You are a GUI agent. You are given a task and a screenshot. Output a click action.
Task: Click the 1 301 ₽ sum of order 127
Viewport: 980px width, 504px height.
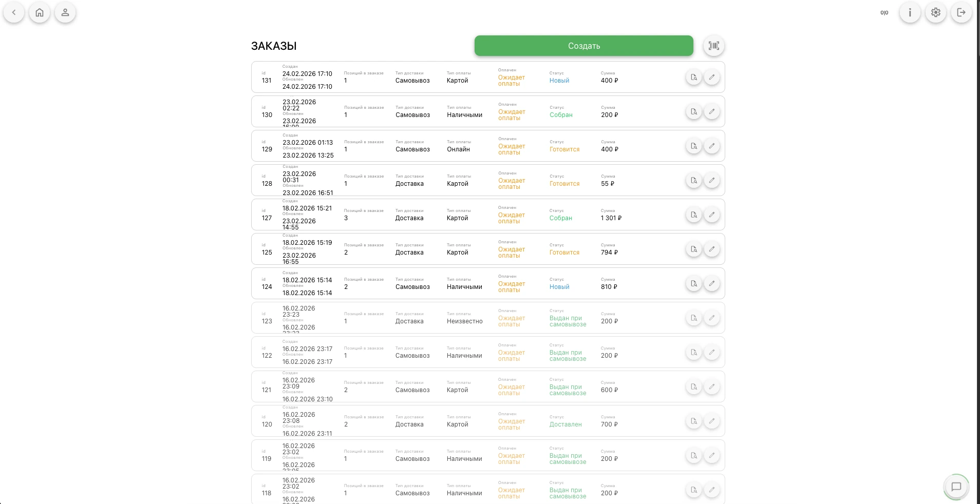pos(611,218)
